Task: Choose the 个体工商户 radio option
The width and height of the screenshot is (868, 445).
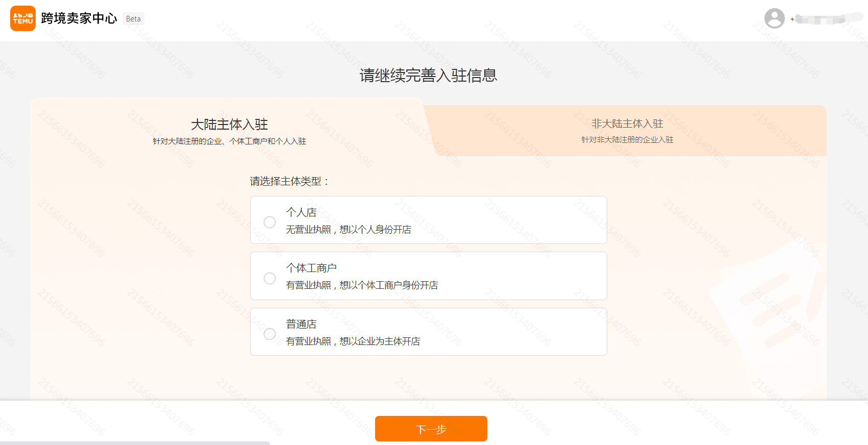Action: [269, 278]
